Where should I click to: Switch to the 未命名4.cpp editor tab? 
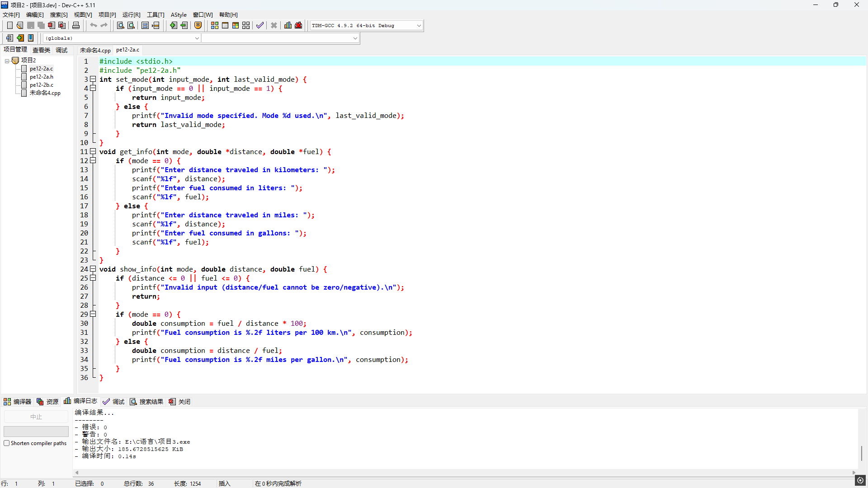(x=95, y=50)
